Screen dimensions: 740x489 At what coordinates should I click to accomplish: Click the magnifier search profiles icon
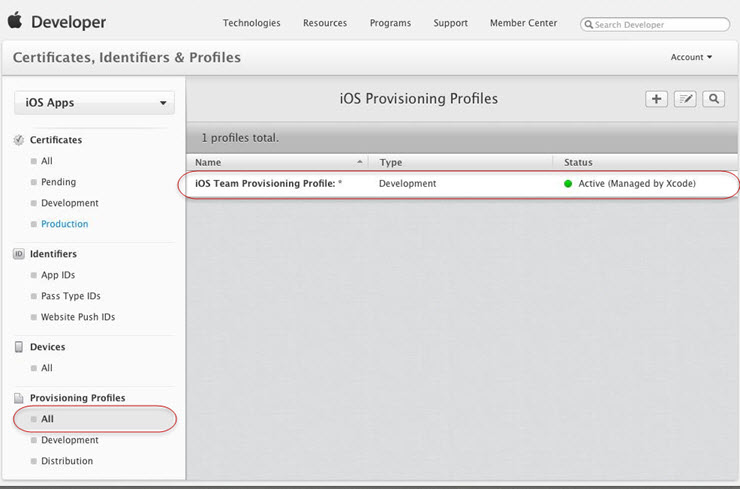point(714,99)
